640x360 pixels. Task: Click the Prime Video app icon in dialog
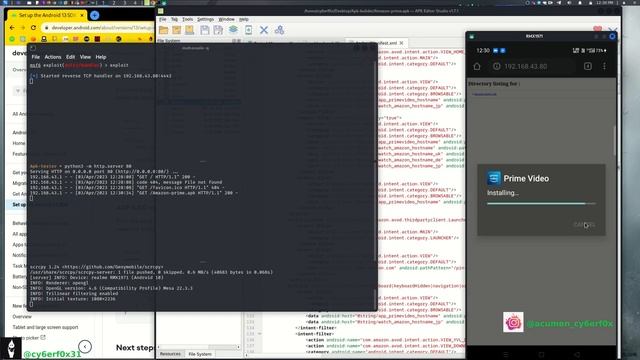(x=494, y=178)
